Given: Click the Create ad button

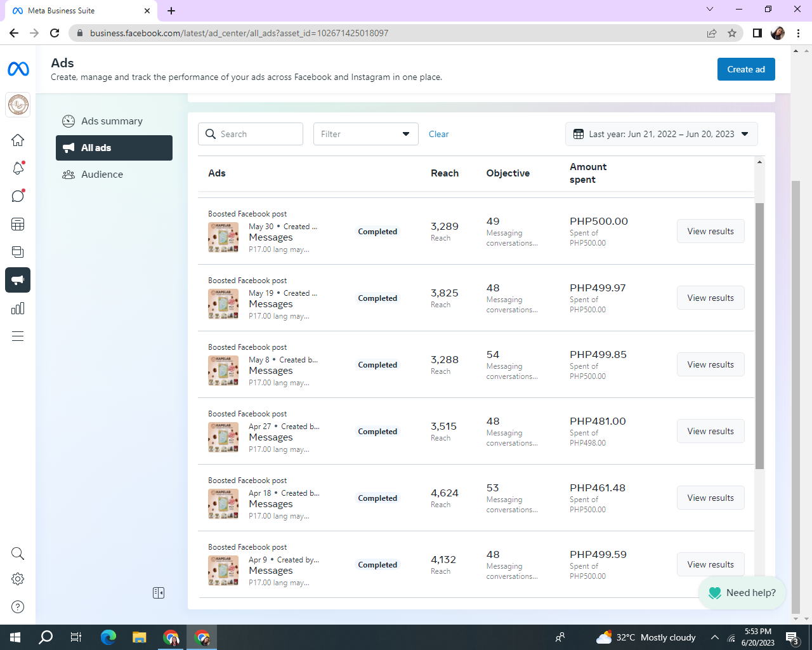Looking at the screenshot, I should 746,69.
